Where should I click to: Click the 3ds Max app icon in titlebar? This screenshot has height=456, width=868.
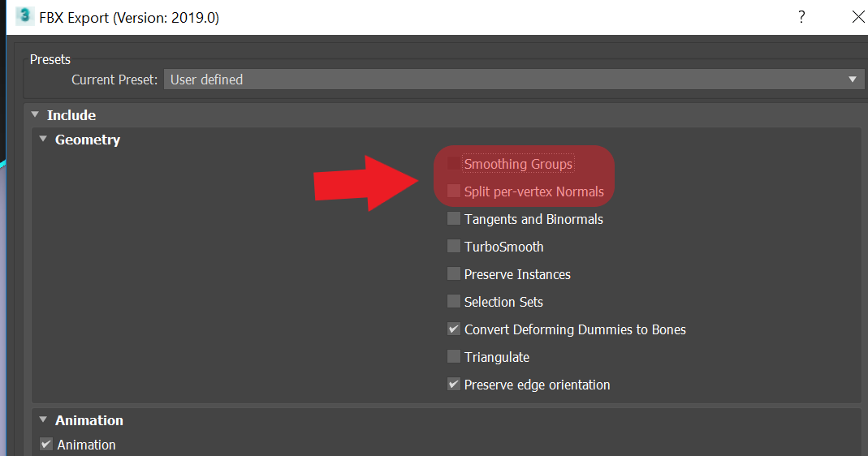pos(24,16)
